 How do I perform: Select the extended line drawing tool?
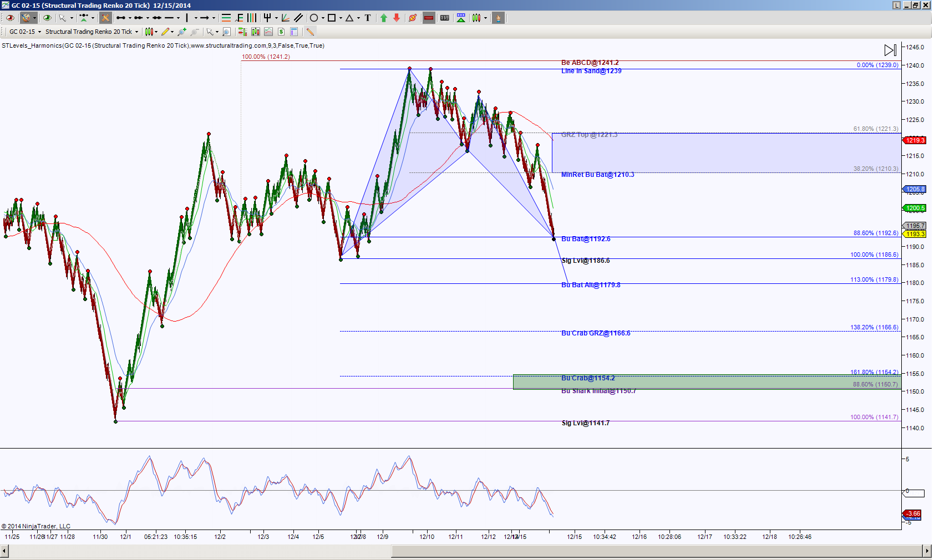click(156, 18)
